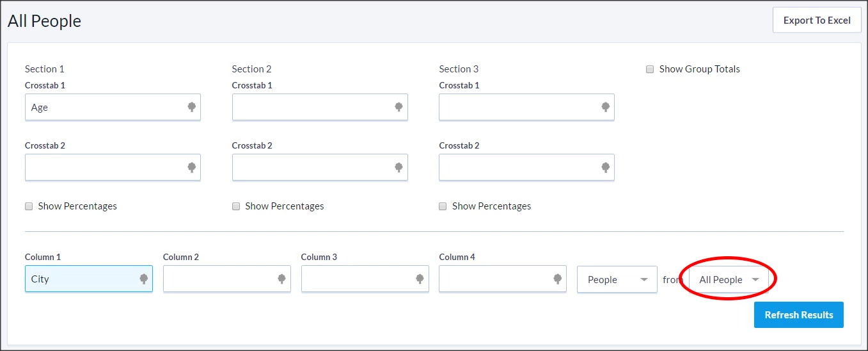Tick Section 3 Show Percentages checkbox
This screenshot has width=868, height=351.
tap(443, 206)
